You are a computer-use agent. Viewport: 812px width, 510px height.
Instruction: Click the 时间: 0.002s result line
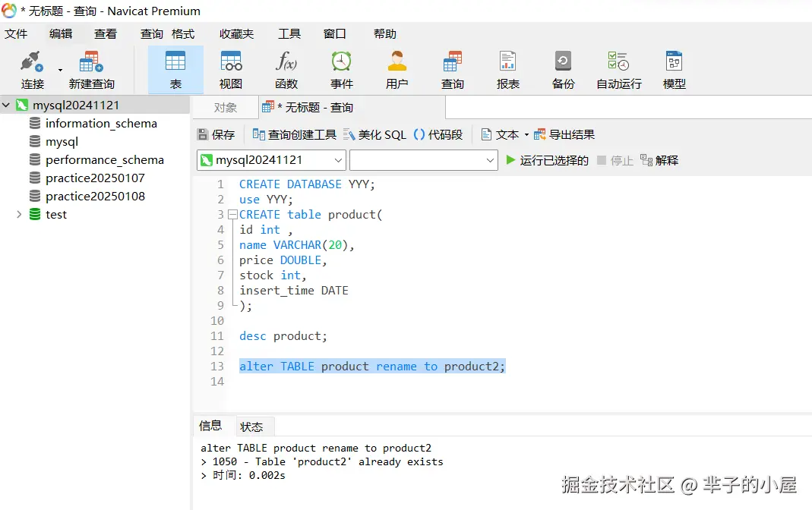coord(243,475)
